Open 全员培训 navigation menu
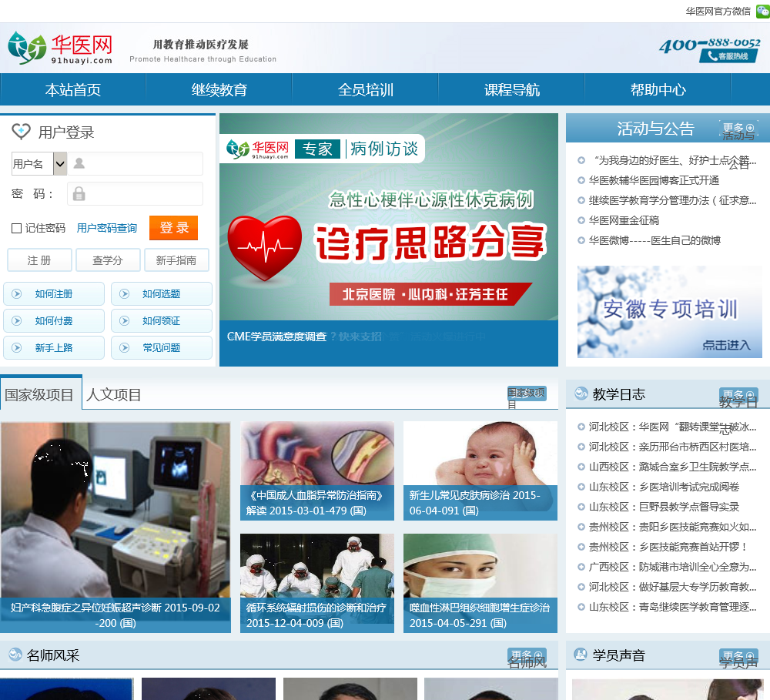Viewport: 770px width, 700px height. click(365, 89)
